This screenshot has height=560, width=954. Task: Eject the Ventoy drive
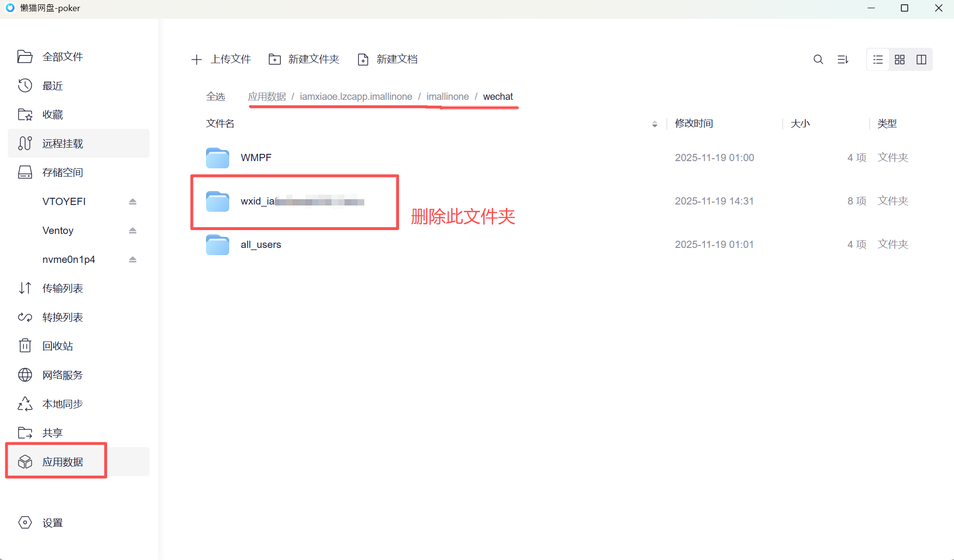coord(133,231)
